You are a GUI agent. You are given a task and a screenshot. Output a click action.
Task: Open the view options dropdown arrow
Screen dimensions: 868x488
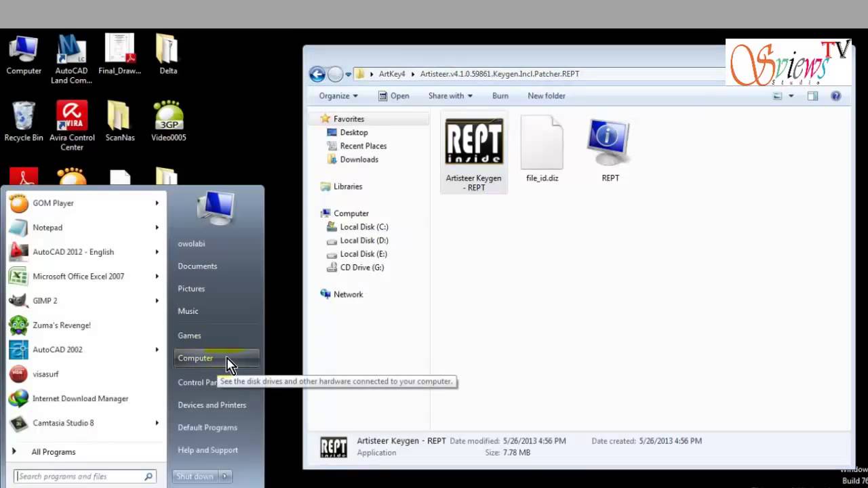click(x=791, y=96)
